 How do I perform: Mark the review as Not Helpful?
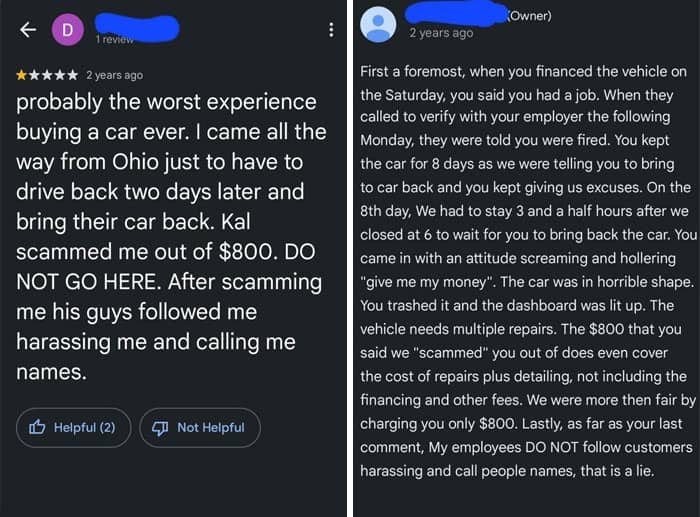point(199,427)
